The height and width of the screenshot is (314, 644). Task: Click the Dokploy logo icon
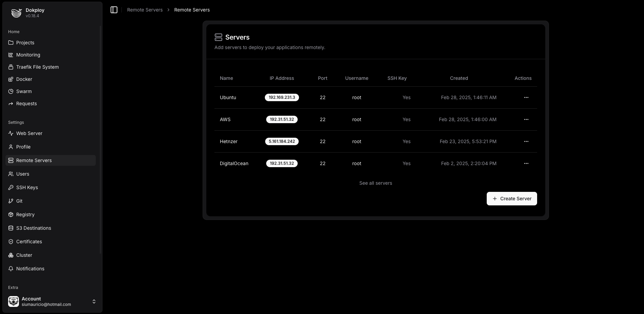(x=16, y=13)
